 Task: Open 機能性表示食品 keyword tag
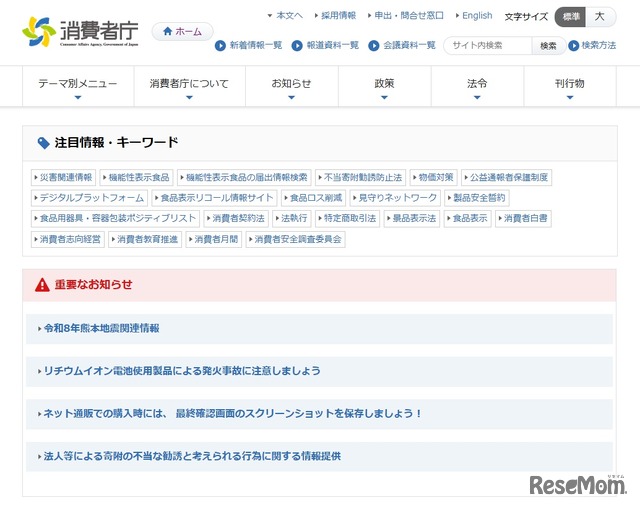coord(136,177)
